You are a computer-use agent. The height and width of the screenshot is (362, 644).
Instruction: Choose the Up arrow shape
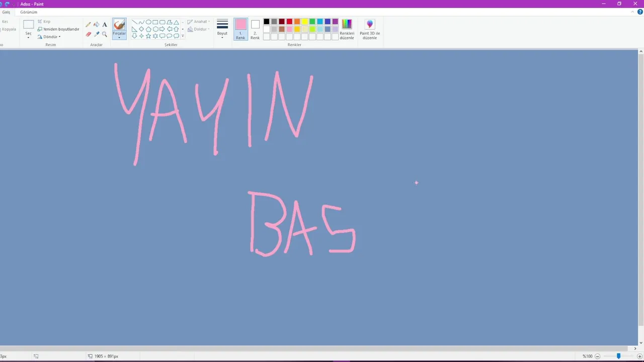coord(176,29)
